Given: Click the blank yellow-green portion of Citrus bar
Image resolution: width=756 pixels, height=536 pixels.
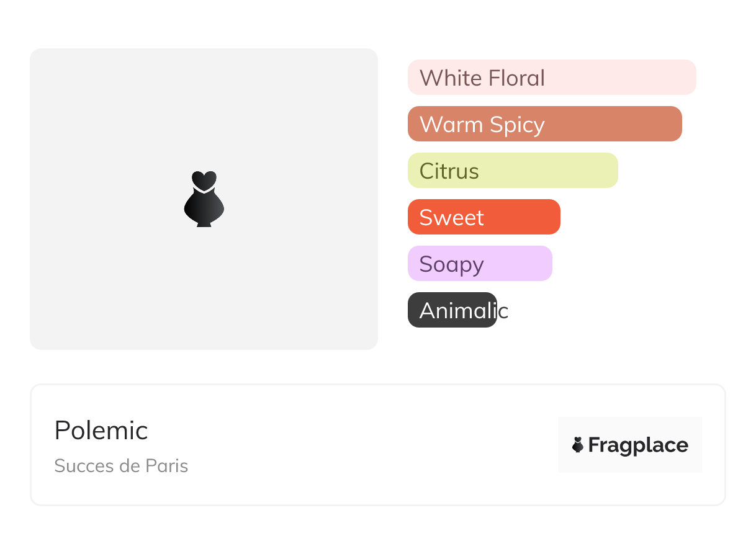Looking at the screenshot, I should click(x=549, y=171).
